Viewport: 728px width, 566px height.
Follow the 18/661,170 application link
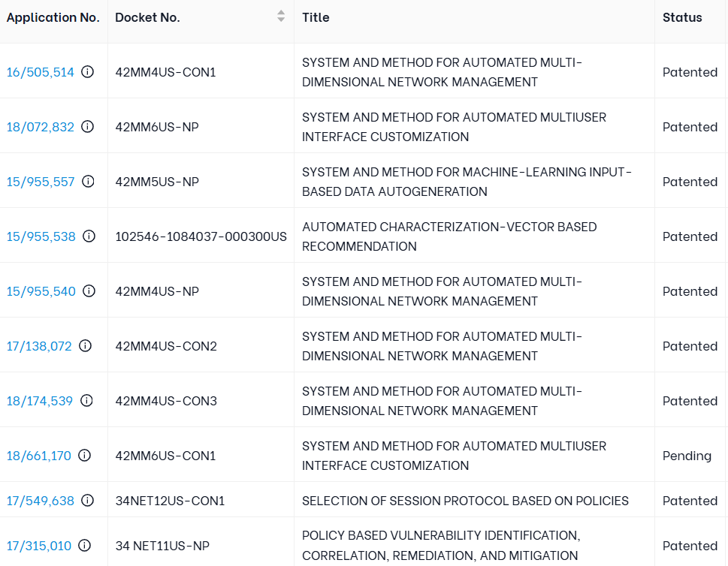click(x=39, y=456)
